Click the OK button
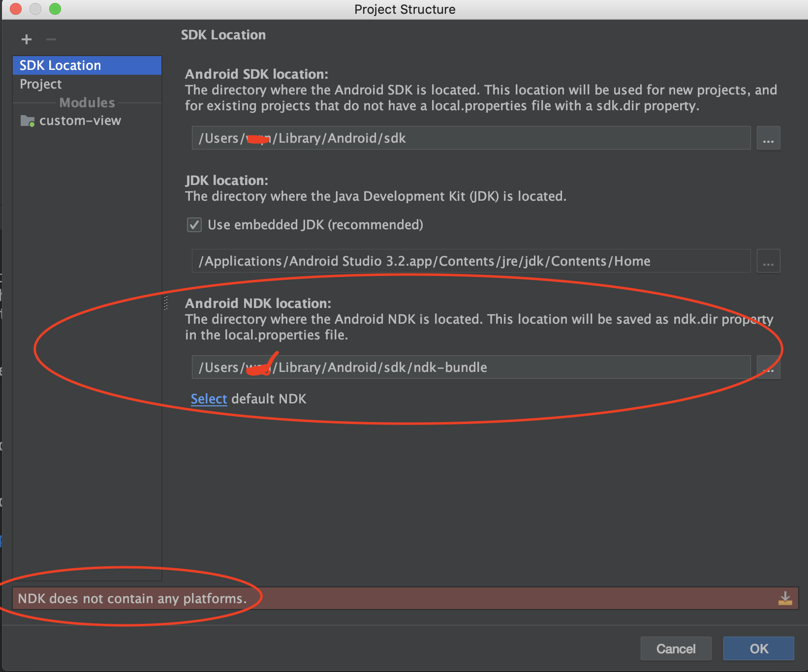 [758, 649]
